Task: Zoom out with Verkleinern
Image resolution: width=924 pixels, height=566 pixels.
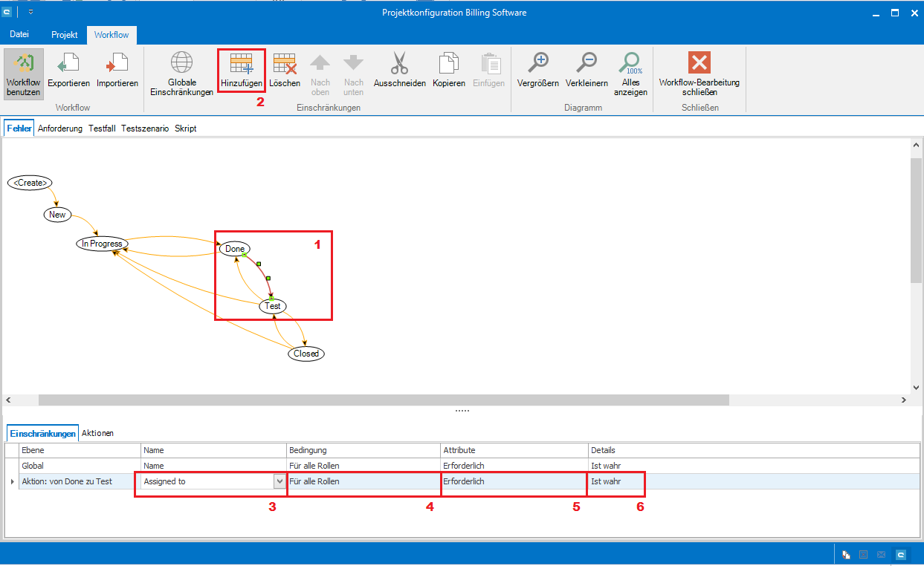Action: pyautogui.click(x=587, y=64)
